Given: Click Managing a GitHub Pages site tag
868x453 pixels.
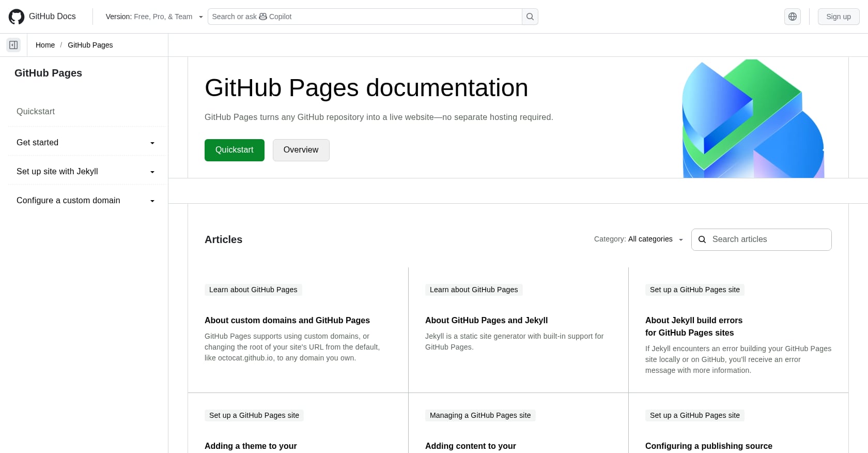Looking at the screenshot, I should [480, 415].
